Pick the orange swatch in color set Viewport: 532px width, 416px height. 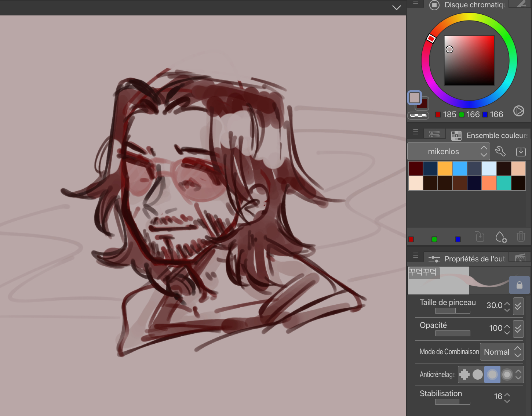445,169
